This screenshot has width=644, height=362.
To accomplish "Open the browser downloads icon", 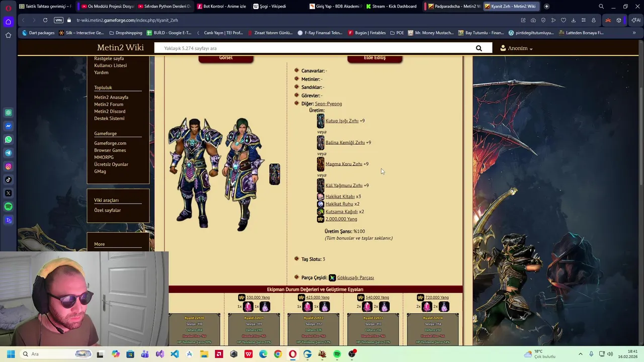I will (574, 20).
